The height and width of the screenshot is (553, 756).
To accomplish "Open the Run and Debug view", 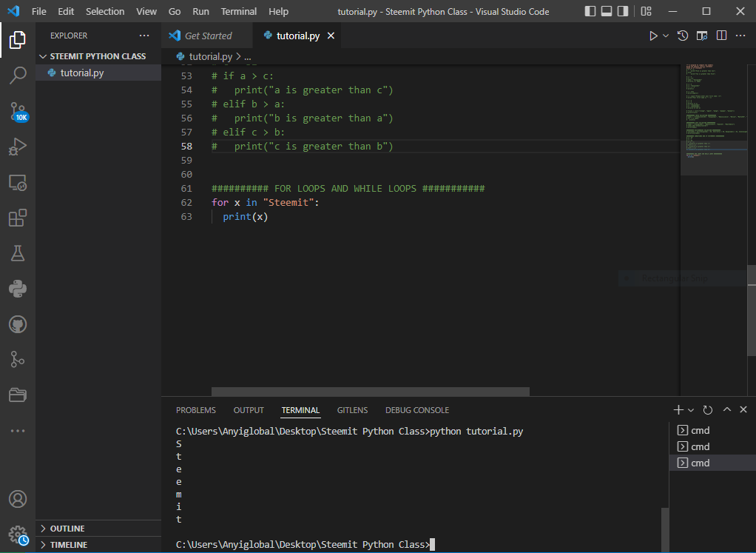I will (x=18, y=147).
